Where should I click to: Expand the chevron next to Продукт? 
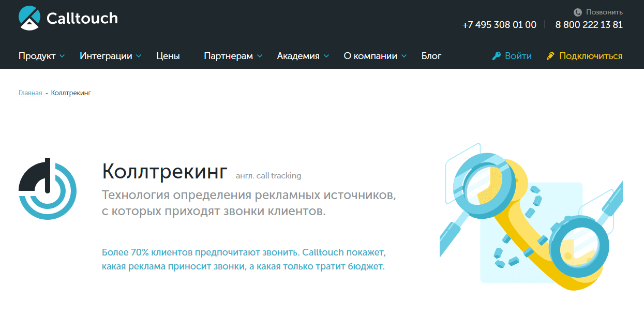pos(62,56)
